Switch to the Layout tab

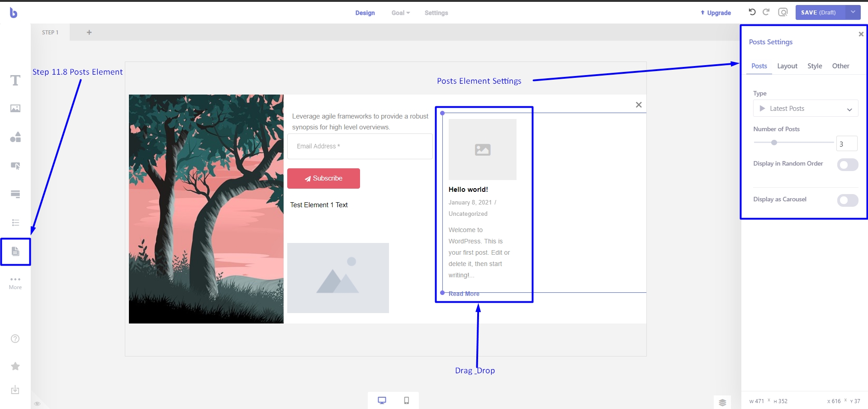pos(787,66)
